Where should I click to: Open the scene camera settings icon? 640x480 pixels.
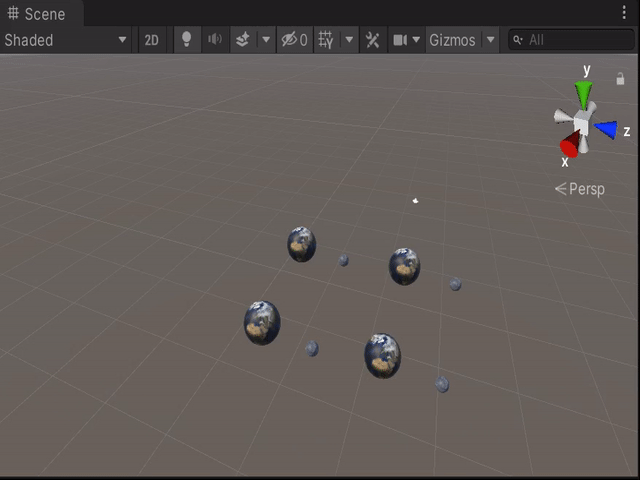400,40
